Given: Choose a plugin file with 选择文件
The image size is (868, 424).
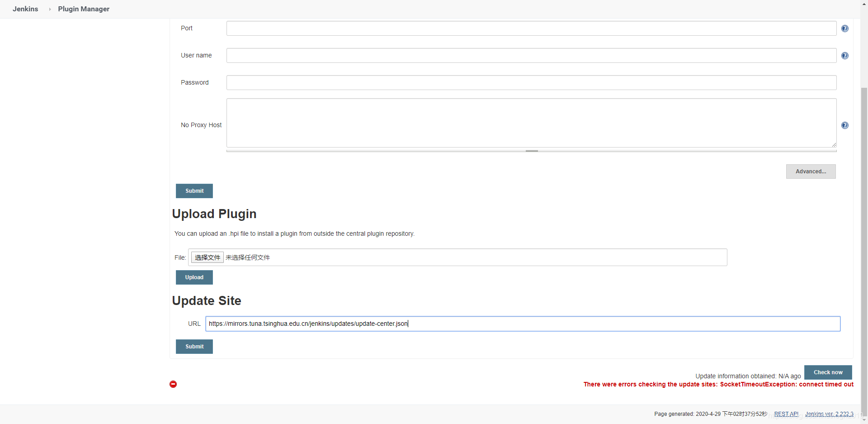Looking at the screenshot, I should coord(208,257).
